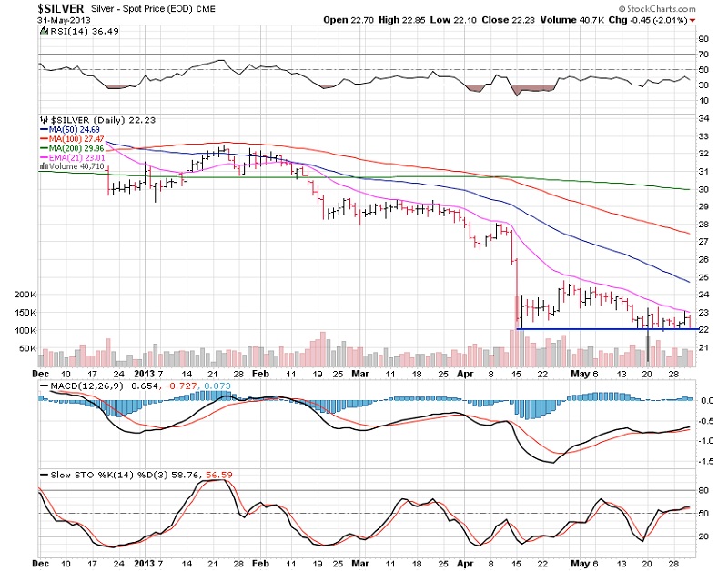The width and height of the screenshot is (728, 571).
Task: Click the StockCharts.com copyright link
Action: point(657,9)
